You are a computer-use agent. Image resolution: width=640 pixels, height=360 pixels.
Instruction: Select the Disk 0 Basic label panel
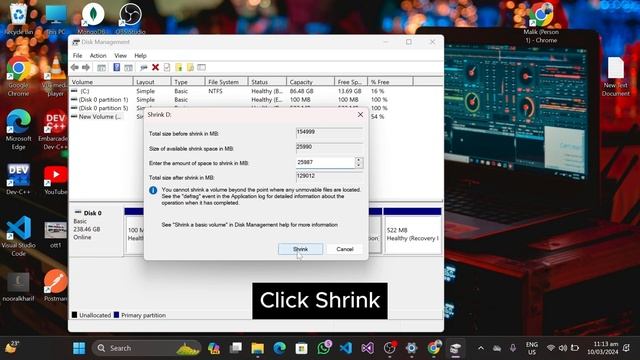pyautogui.click(x=96, y=230)
